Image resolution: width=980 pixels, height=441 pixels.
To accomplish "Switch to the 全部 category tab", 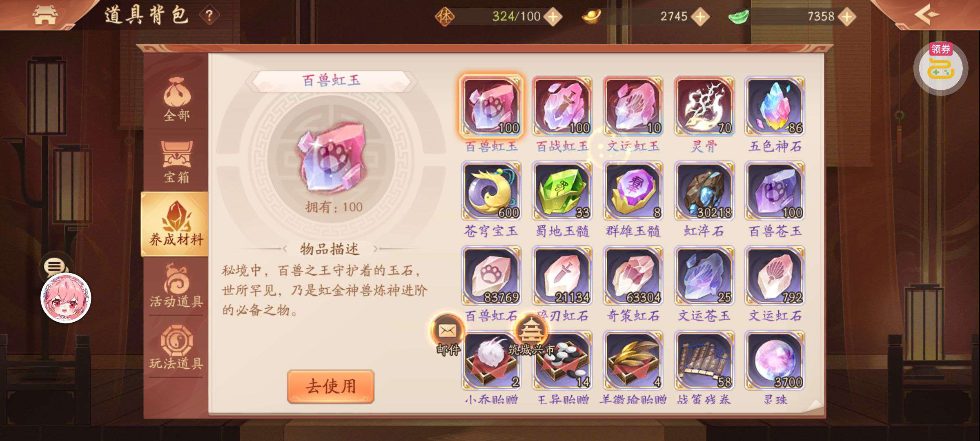I will [x=176, y=100].
